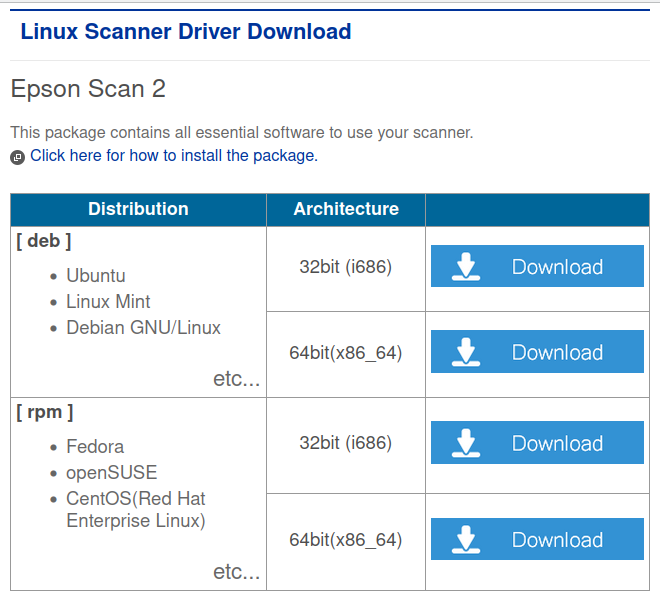Click the 64bit(x86_64) cell in the deb row
660x603 pixels.
[x=346, y=353]
